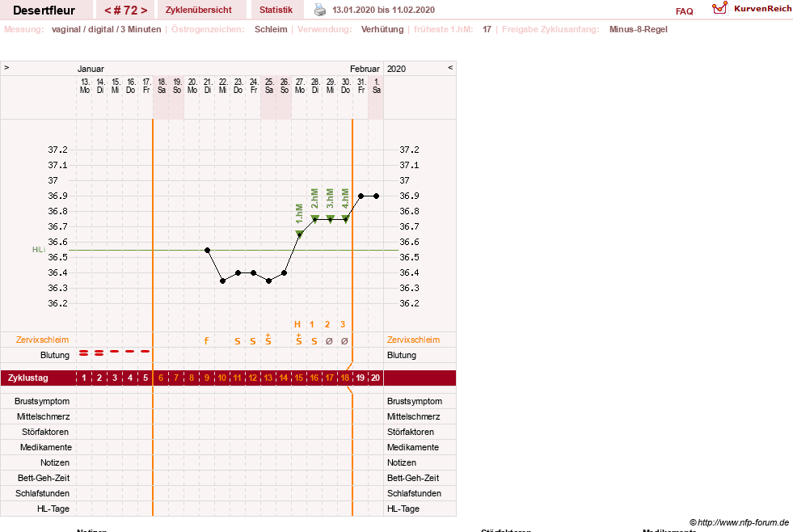The image size is (793, 532).
Task: Click the temperature point on 31. Fr
Action: click(x=361, y=196)
